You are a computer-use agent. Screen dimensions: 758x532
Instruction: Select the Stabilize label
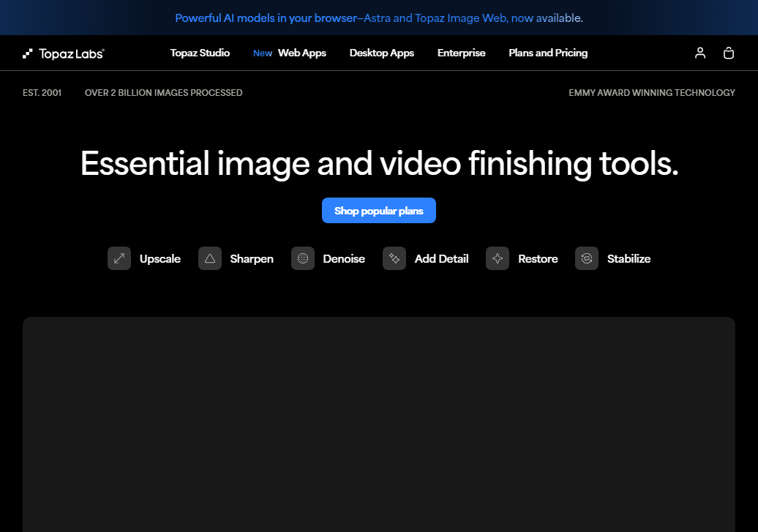pyautogui.click(x=629, y=259)
